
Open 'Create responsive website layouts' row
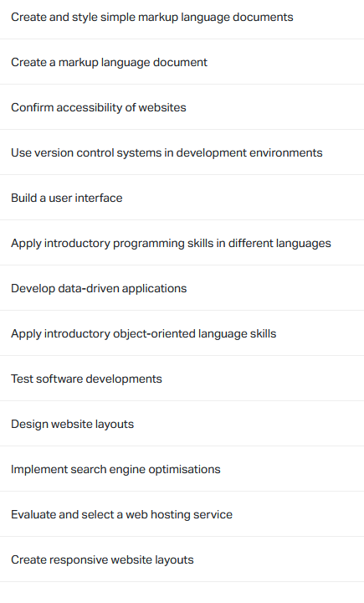(x=182, y=559)
